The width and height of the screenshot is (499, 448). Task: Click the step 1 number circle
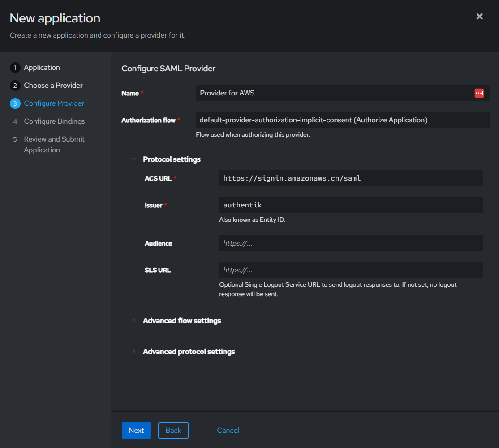15,68
